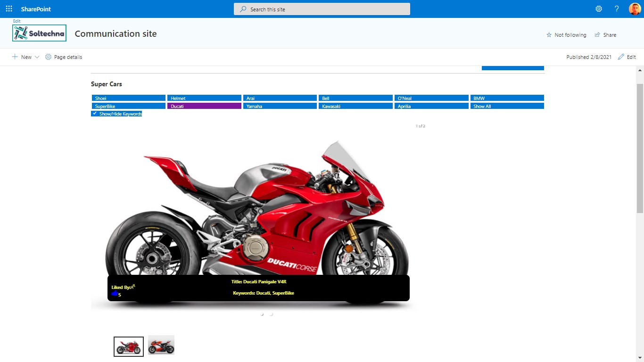Click the first carousel dot indicator
The image size is (644, 362).
click(262, 314)
